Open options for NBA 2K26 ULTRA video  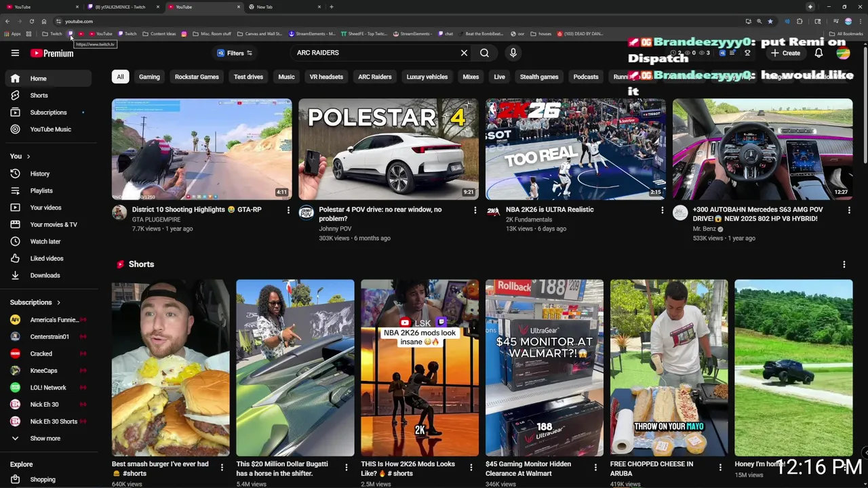pos(662,211)
